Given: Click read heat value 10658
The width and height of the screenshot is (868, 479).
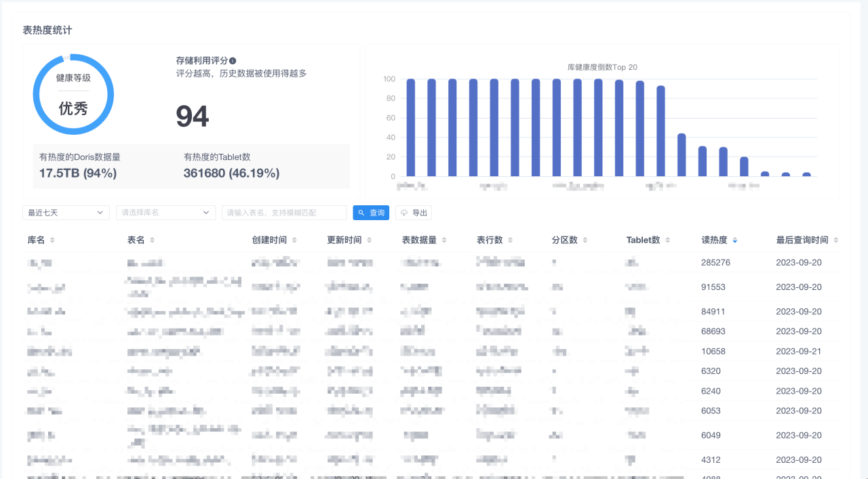Looking at the screenshot, I should pyautogui.click(x=713, y=352).
